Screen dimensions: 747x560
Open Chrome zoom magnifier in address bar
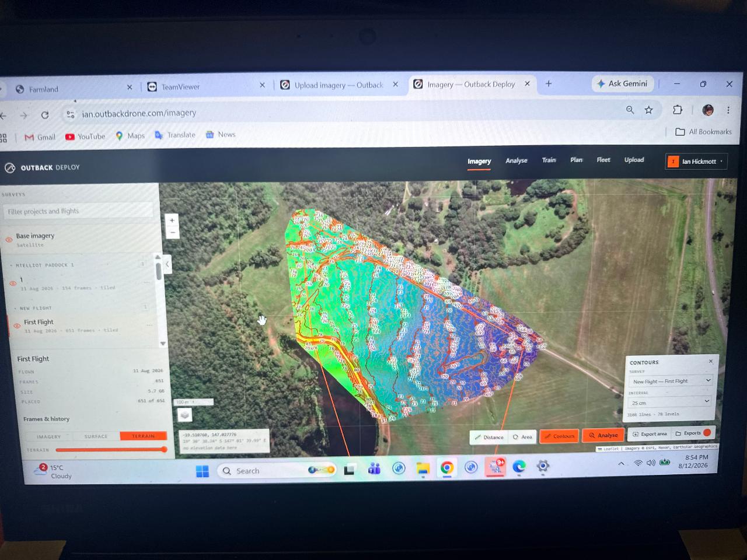click(x=630, y=110)
